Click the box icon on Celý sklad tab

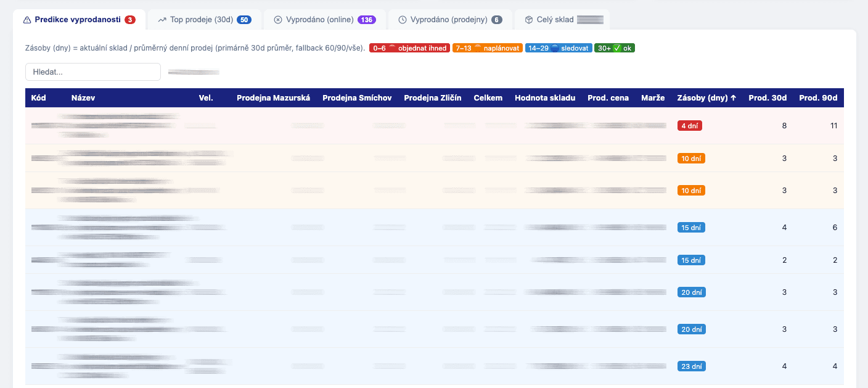[x=529, y=20]
